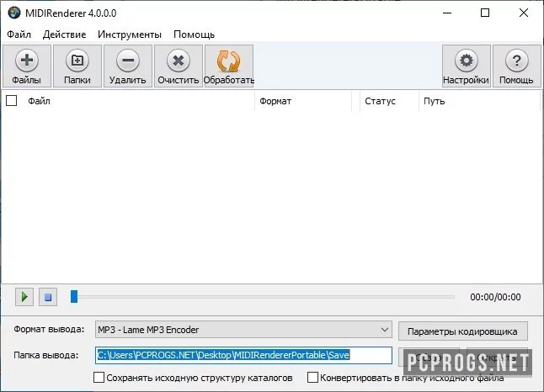
Task: Remove selected item with Удалить
Action: pos(128,66)
